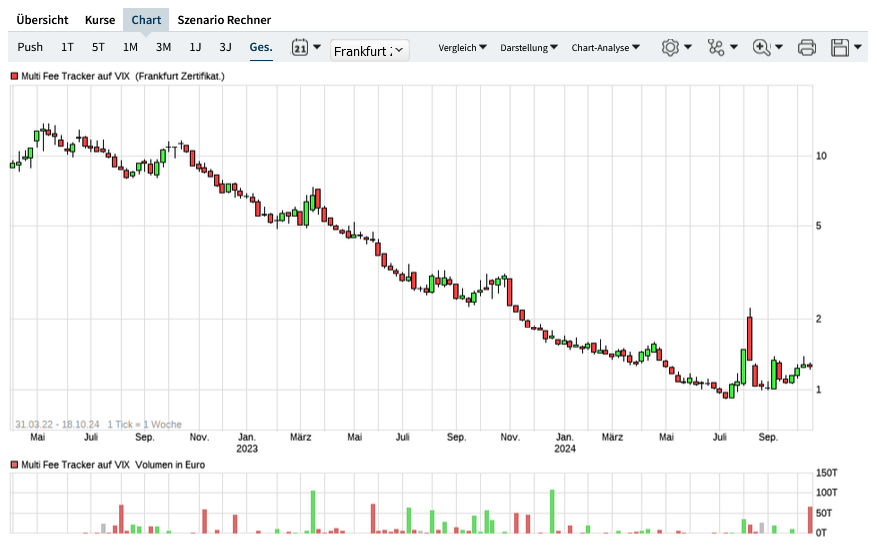
Task: Expand arrow beside settings gear
Action: (x=688, y=47)
